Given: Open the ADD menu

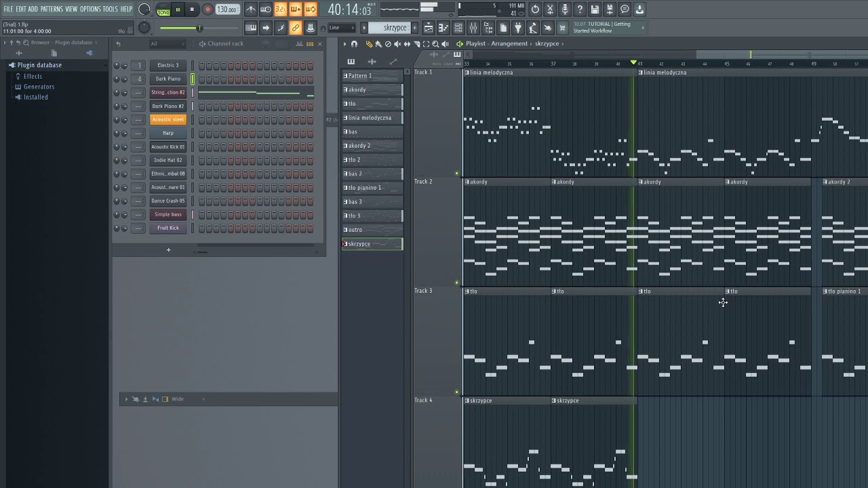Looking at the screenshot, I should (33, 9).
